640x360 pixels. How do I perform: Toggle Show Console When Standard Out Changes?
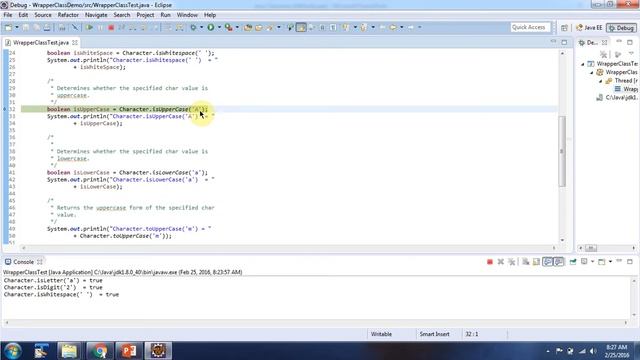(x=547, y=262)
